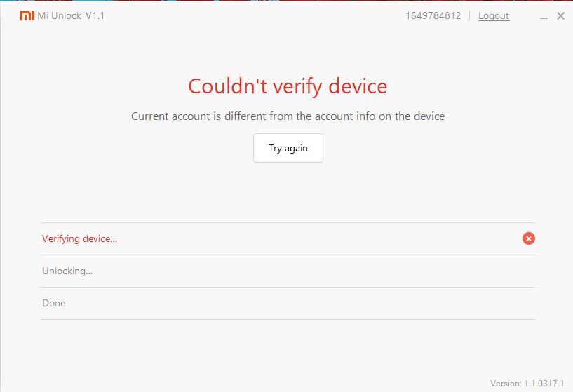Click the version number 1.1.0317.1
The image size is (573, 392).
click(532, 383)
